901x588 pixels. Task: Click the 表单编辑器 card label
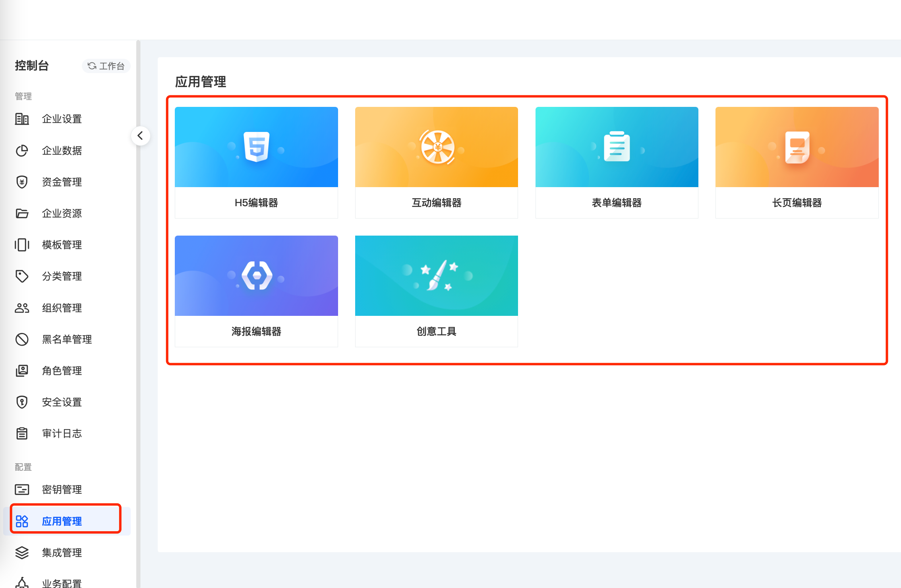(x=617, y=203)
